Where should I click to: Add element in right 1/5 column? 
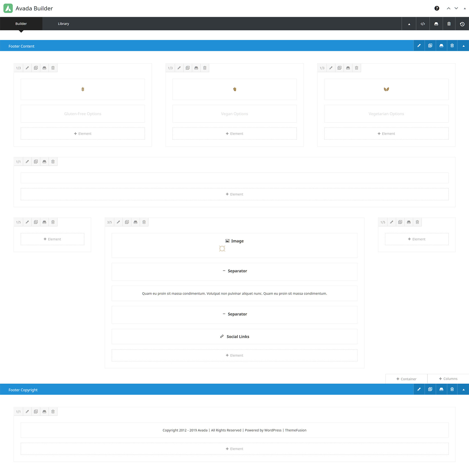click(417, 239)
